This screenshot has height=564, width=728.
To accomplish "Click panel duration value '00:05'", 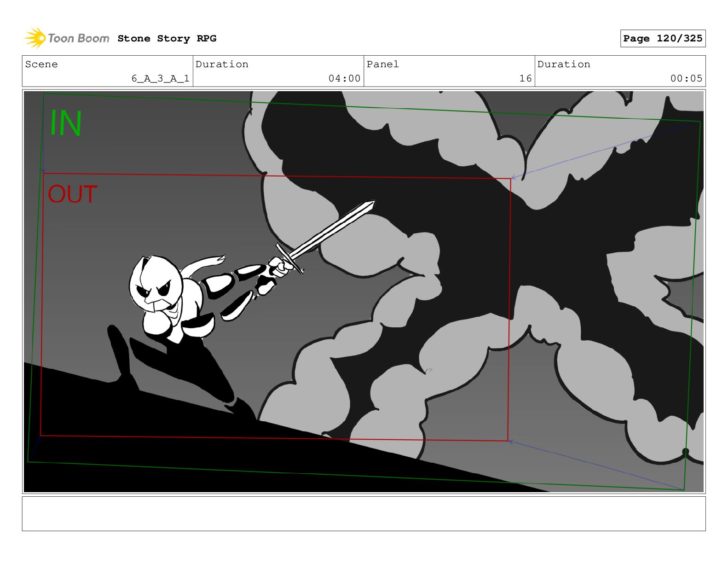I will pyautogui.click(x=686, y=79).
